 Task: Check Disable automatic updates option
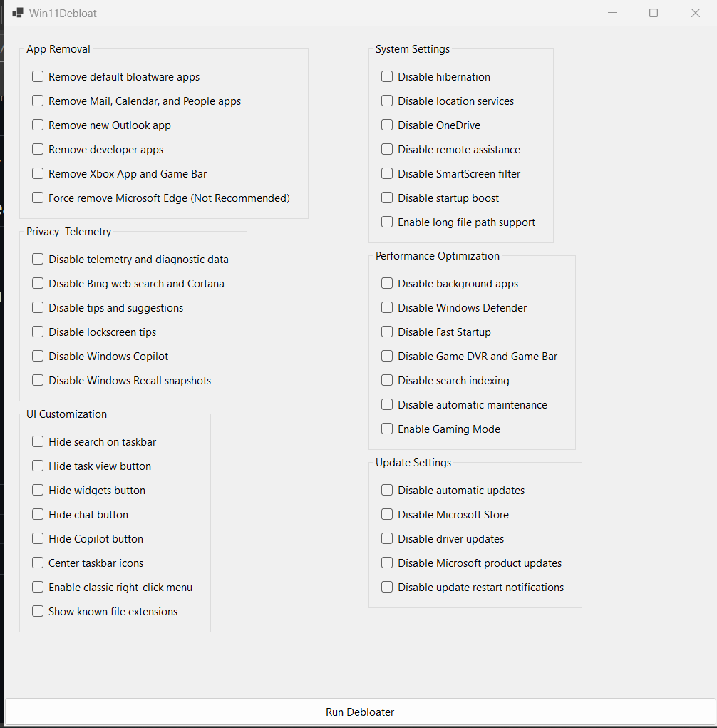(386, 490)
